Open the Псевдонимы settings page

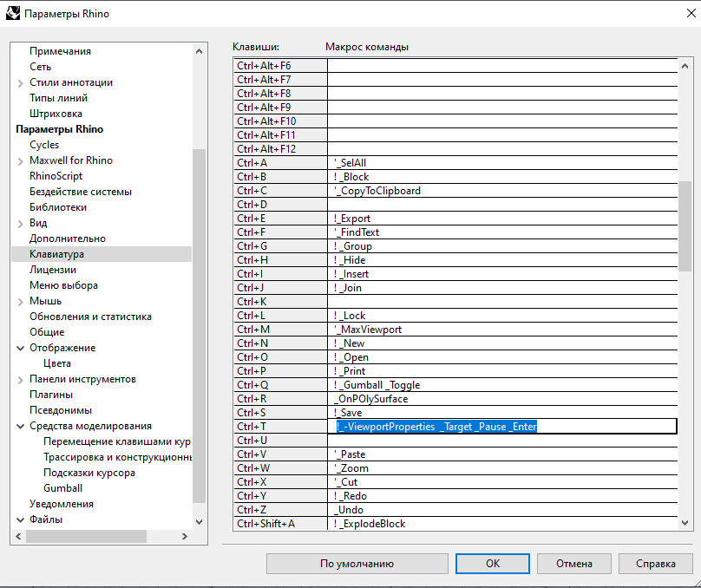pyautogui.click(x=61, y=410)
